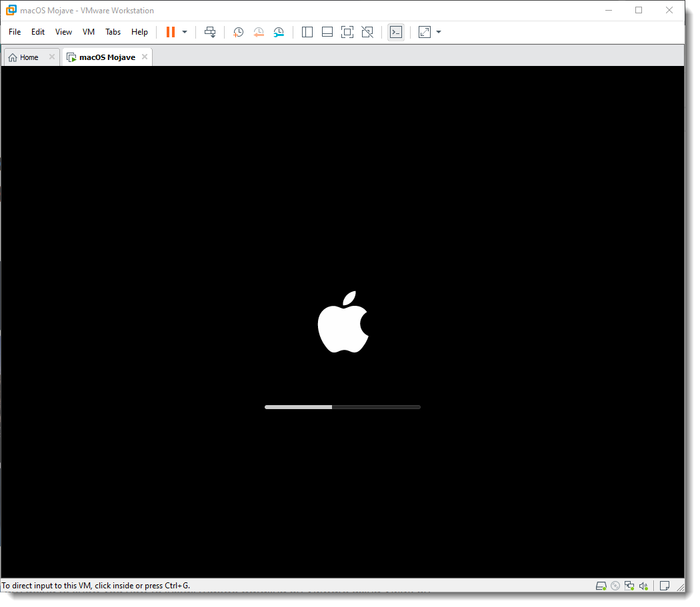
Task: Close the macOS Mojave tab
Action: tap(145, 57)
